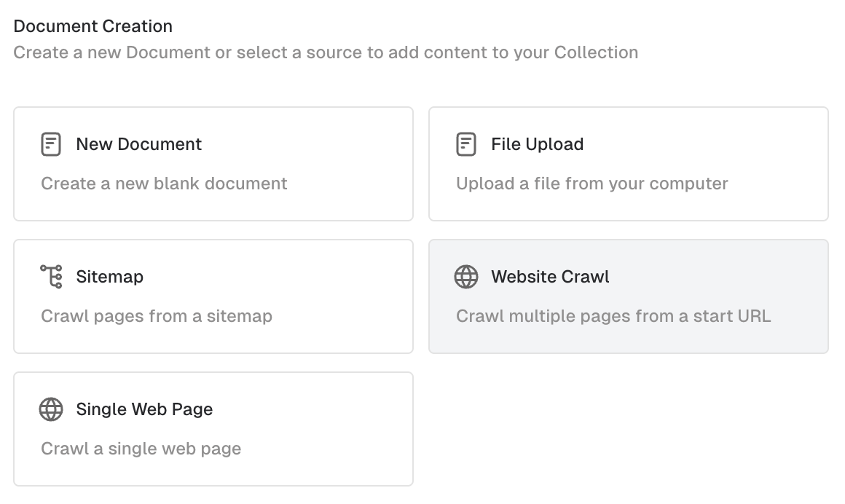Select the "New Document" title
Screen dimensions: 845x504
(139, 144)
